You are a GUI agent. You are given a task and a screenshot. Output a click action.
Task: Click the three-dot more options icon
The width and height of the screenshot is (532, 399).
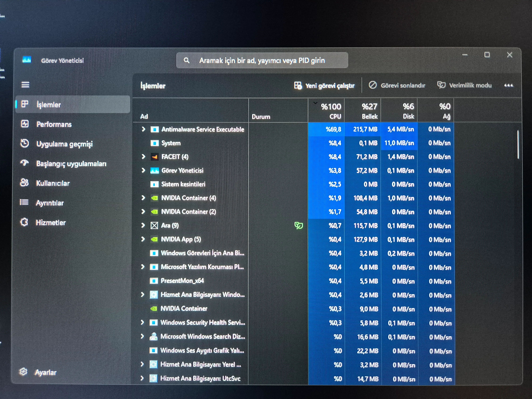pyautogui.click(x=508, y=85)
